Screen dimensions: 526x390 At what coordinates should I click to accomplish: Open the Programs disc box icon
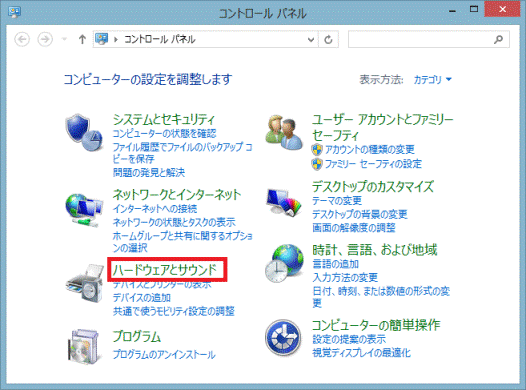pos(84,346)
